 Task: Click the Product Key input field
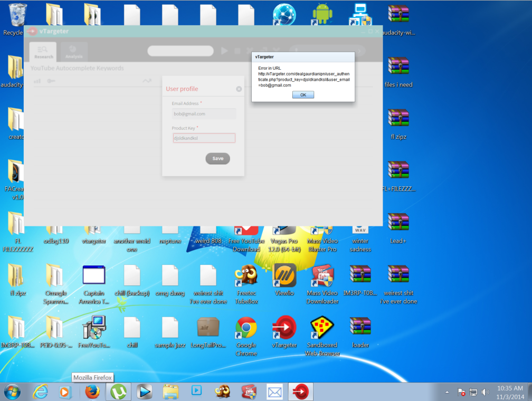point(204,138)
